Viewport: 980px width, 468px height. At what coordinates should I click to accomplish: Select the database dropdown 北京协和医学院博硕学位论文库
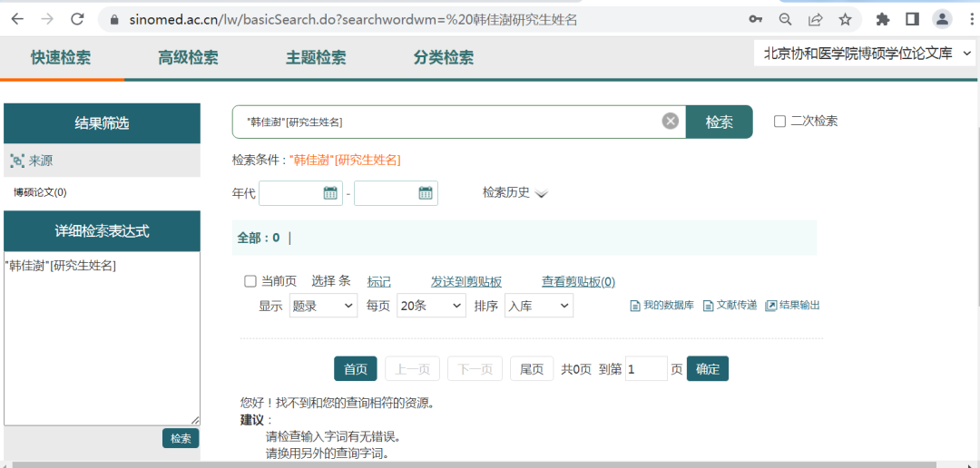click(x=866, y=54)
